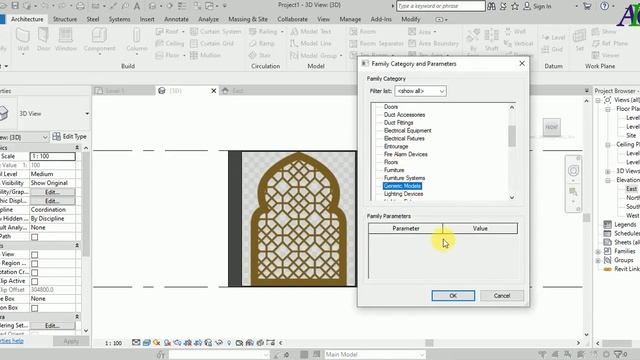Switch to the Manage ribbon tab
Screen dimensions: 640x360
[350, 19]
